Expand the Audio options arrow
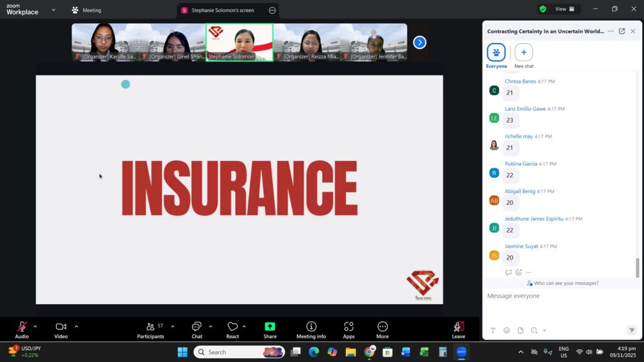644x362 pixels. tap(35, 326)
